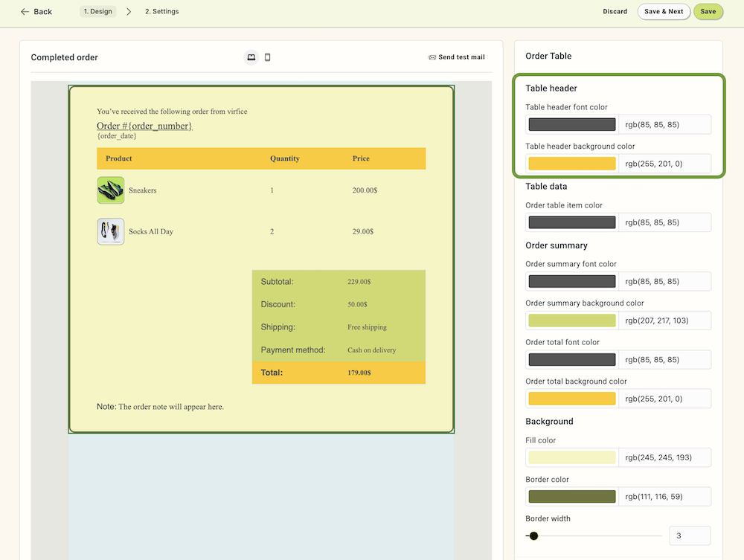Edit Table header background rgb(255, 201, 0) field
This screenshot has width=744, height=560.
(664, 164)
